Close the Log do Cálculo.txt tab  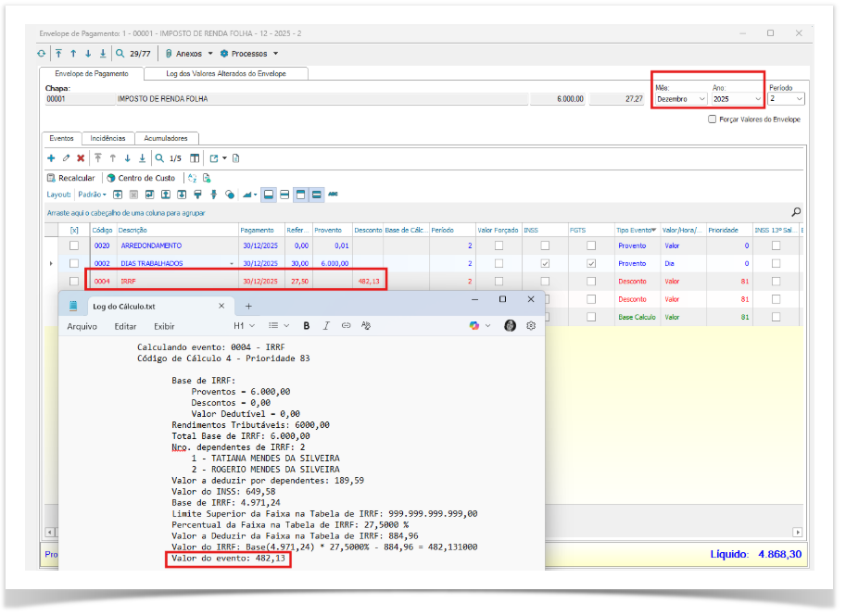221,306
